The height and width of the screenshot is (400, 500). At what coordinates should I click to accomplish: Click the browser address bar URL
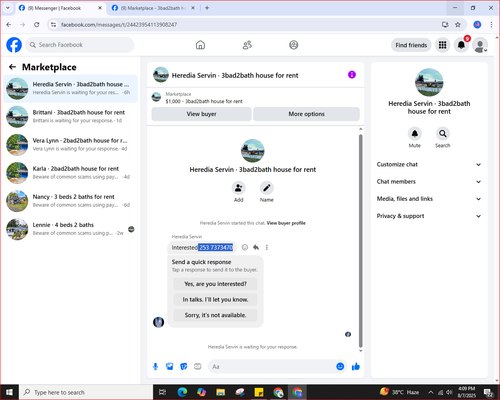coord(119,25)
